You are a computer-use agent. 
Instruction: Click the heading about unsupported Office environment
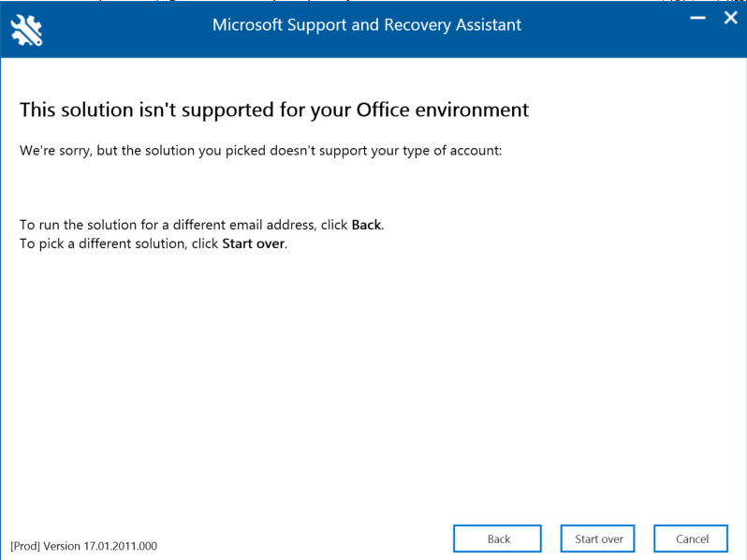click(x=274, y=111)
